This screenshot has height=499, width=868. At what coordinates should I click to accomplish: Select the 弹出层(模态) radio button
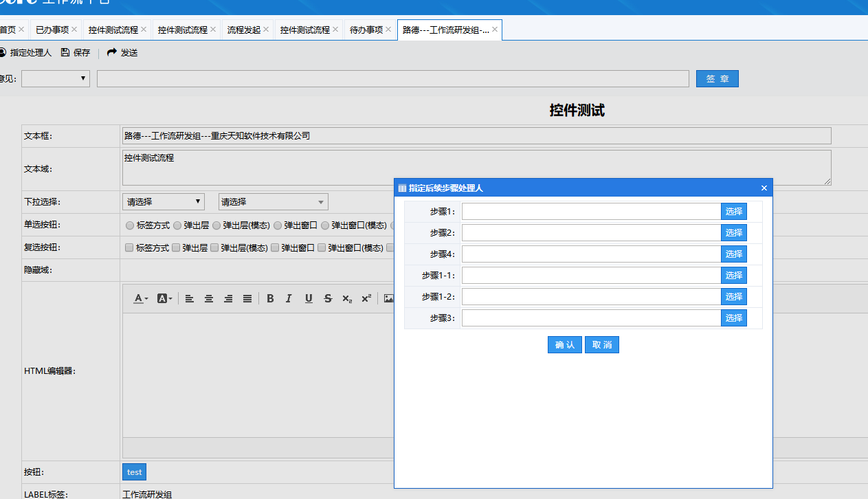pos(216,225)
